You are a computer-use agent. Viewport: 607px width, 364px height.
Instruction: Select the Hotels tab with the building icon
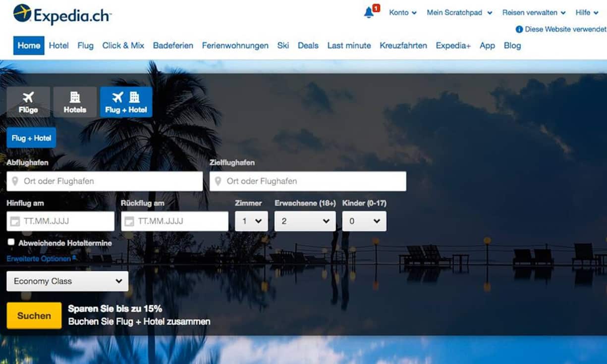(75, 102)
